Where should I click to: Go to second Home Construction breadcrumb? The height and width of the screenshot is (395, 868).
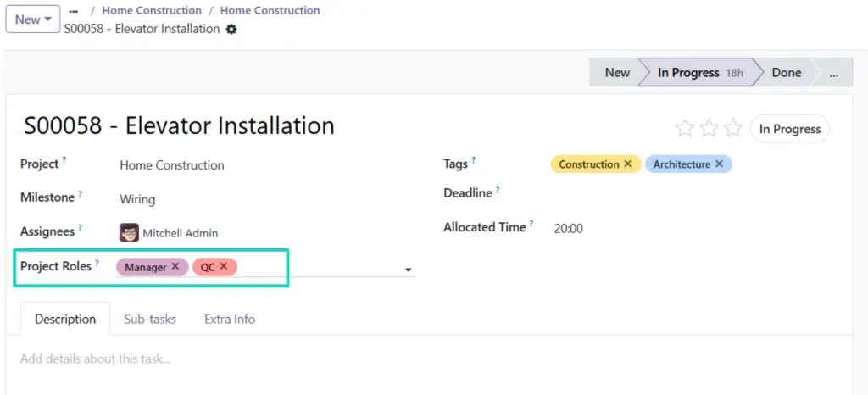[x=270, y=10]
